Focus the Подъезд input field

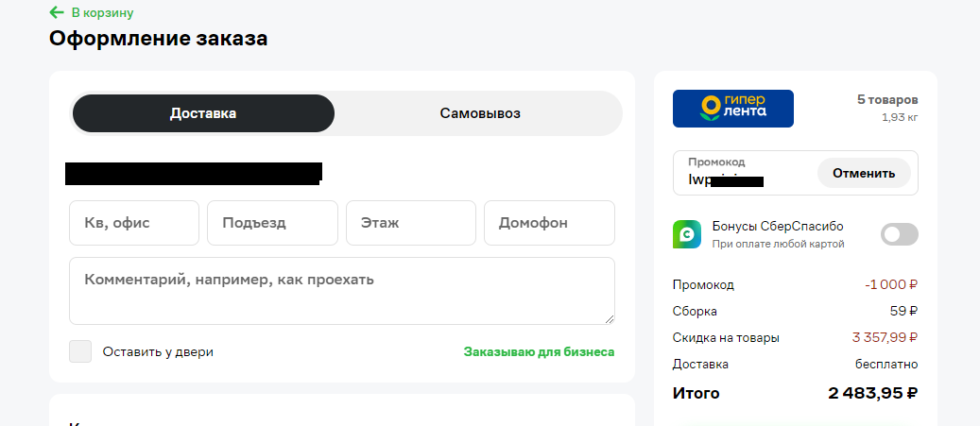click(x=272, y=223)
